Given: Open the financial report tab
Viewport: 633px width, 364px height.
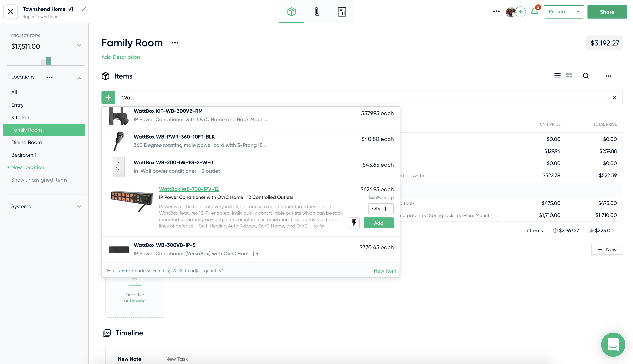Looking at the screenshot, I should 342,12.
